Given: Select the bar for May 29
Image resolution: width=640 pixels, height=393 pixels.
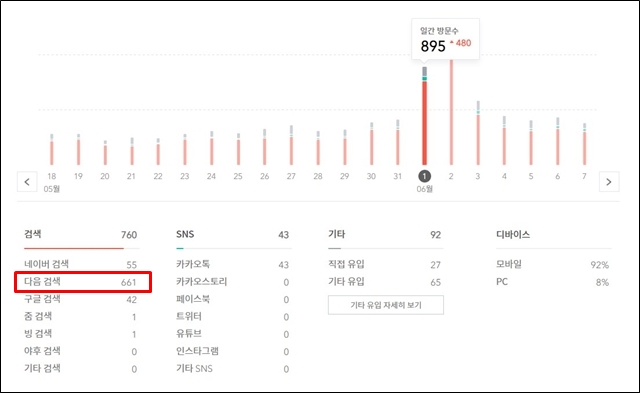Looking at the screenshot, I should click(345, 147).
